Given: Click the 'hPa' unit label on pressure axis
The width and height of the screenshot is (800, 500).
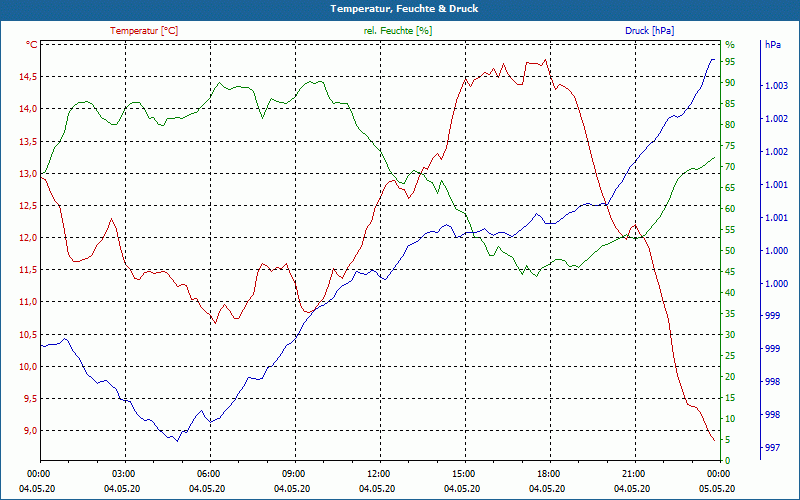Looking at the screenshot, I should [773, 45].
